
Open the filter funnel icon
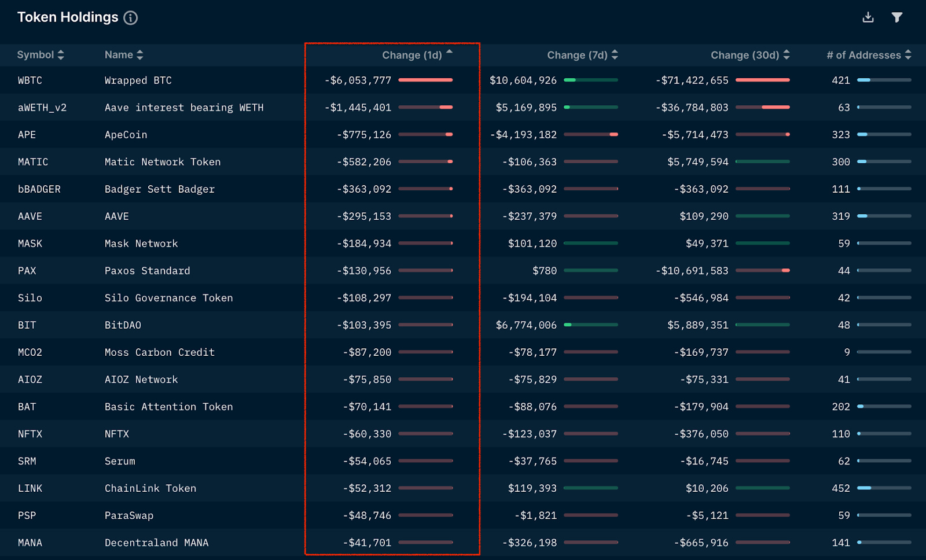click(897, 17)
